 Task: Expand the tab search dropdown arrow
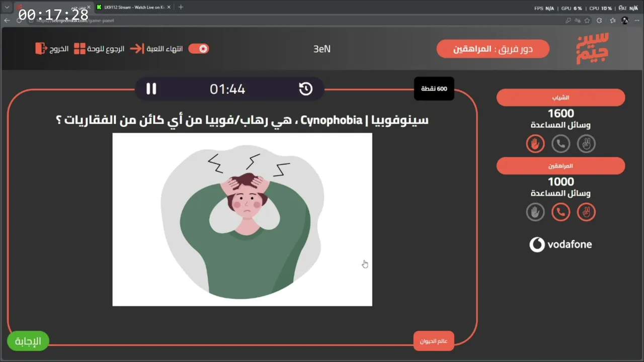7,7
